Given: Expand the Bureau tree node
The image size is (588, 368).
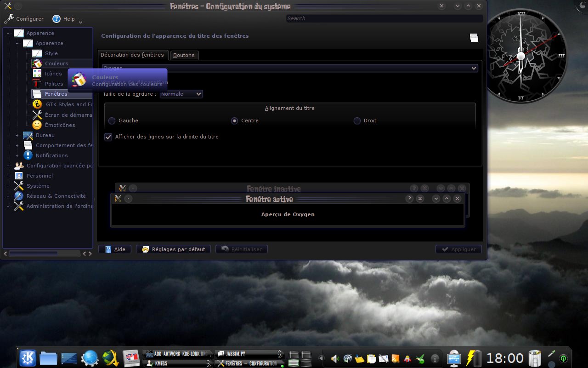Looking at the screenshot, I should click(17, 135).
